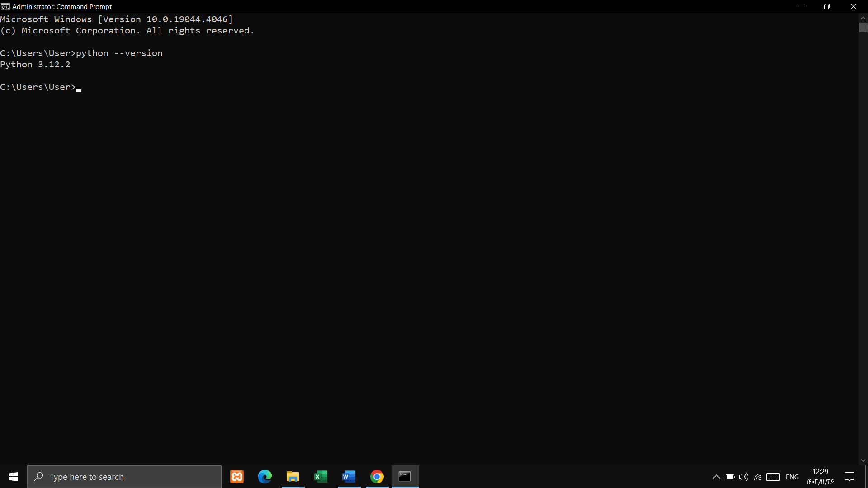Toggle the touch keyboard icon
Screen dimensions: 868x488
coord(773,477)
